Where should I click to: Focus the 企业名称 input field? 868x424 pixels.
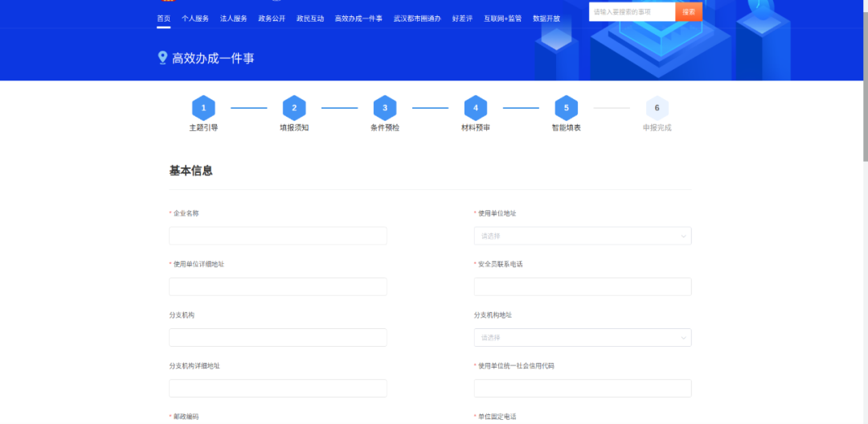(x=278, y=236)
